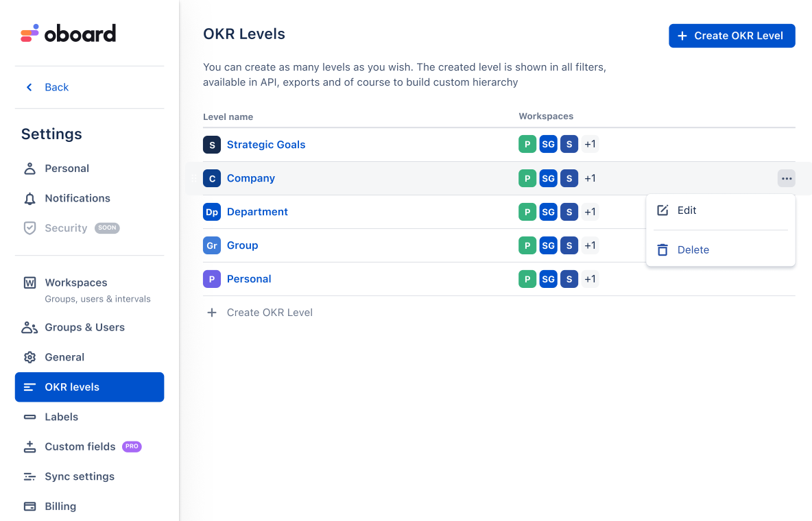The height and width of the screenshot is (521, 812).
Task: Click the Personal person icon in sidebar
Action: point(30,169)
